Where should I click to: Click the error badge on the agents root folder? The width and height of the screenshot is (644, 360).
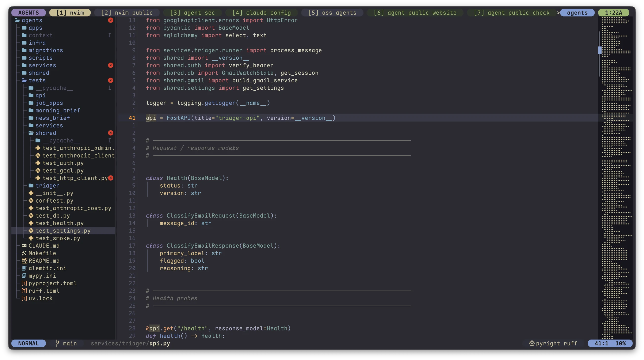pyautogui.click(x=110, y=20)
